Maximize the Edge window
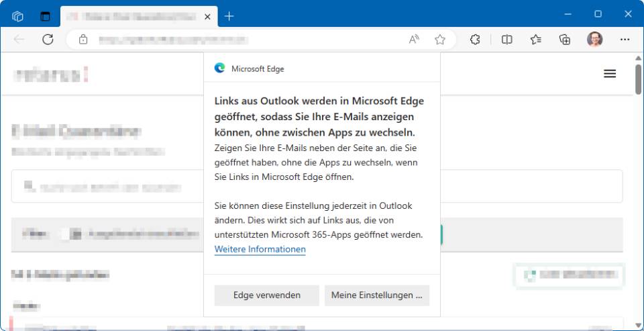644x331 pixels. coord(598,14)
